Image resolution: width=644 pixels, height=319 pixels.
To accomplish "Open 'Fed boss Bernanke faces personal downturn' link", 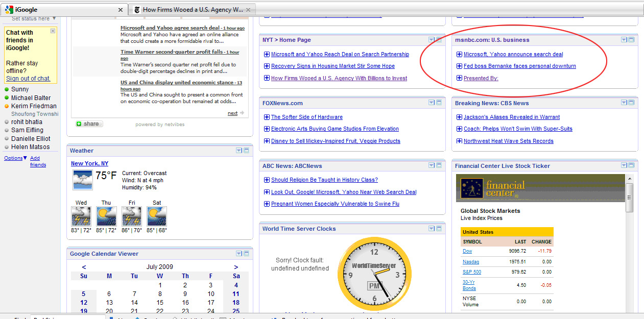I will click(519, 66).
